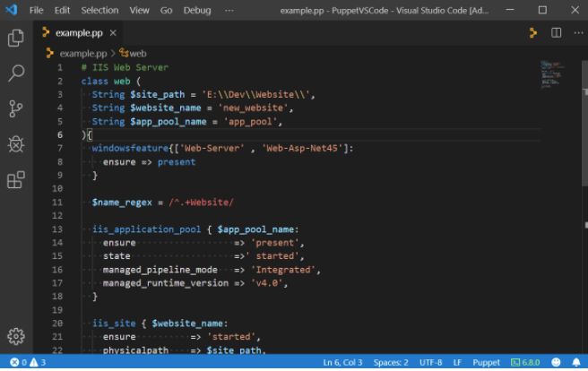Open the Debug menu
Screen dimensions: 588x371
197,10
